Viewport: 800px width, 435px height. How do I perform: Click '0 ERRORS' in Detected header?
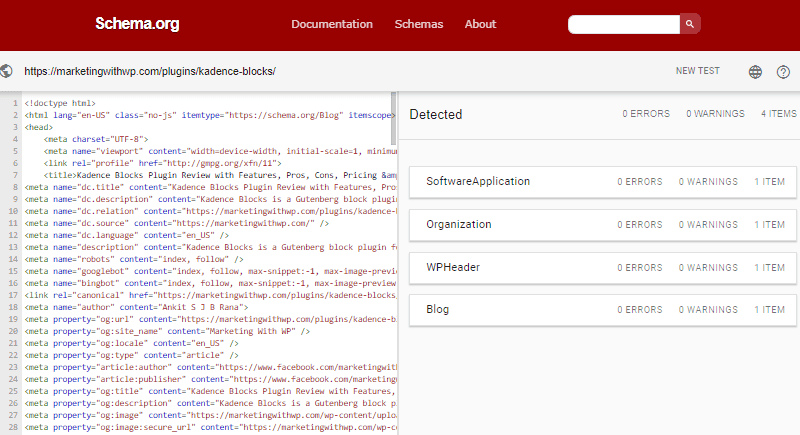coord(646,114)
